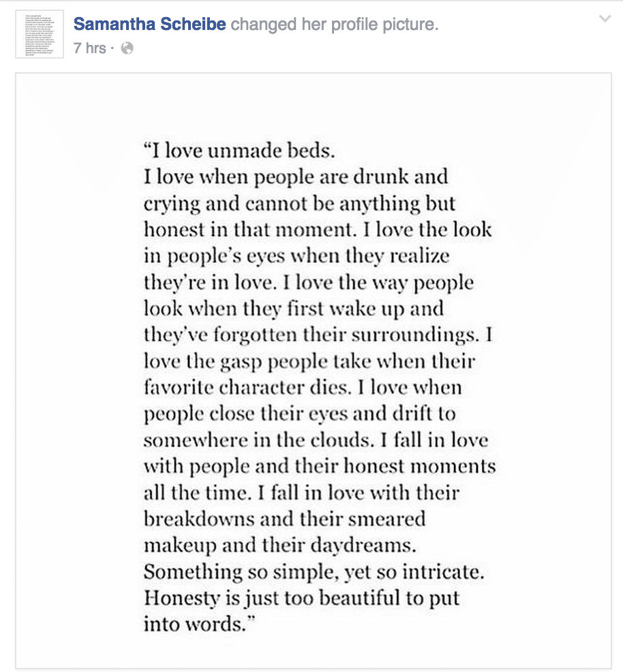Click the line 'breakdowns and their smeared'
The height and width of the screenshot is (672, 623).
click(285, 519)
